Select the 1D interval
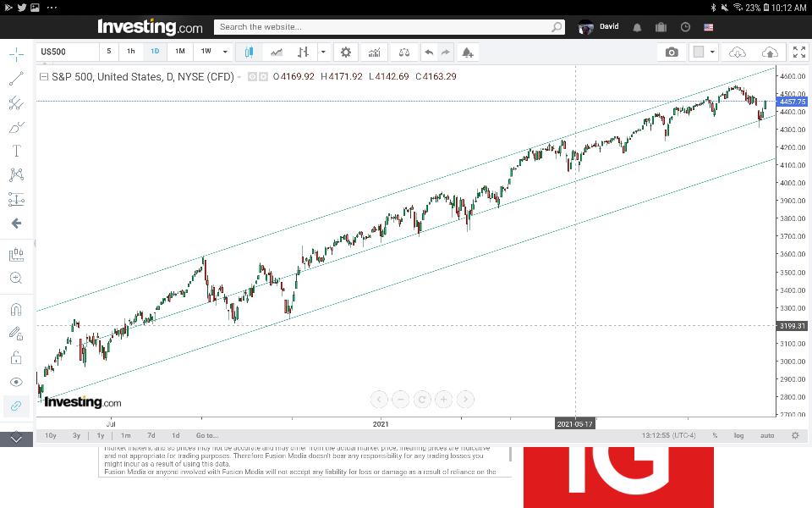The height and width of the screenshot is (508, 812). point(155,52)
